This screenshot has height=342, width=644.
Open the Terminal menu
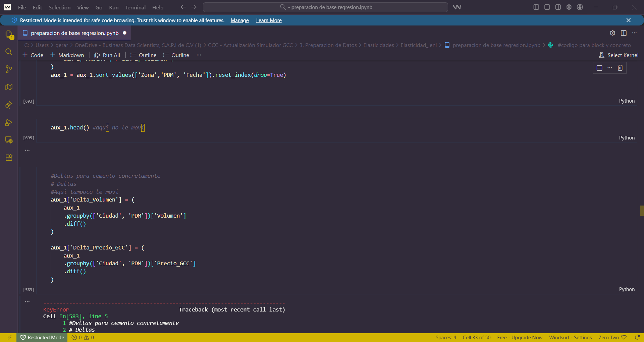pyautogui.click(x=135, y=7)
